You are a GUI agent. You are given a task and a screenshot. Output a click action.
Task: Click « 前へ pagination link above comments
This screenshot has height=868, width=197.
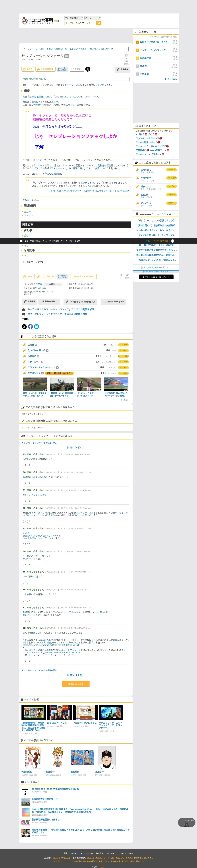tap(71, 447)
